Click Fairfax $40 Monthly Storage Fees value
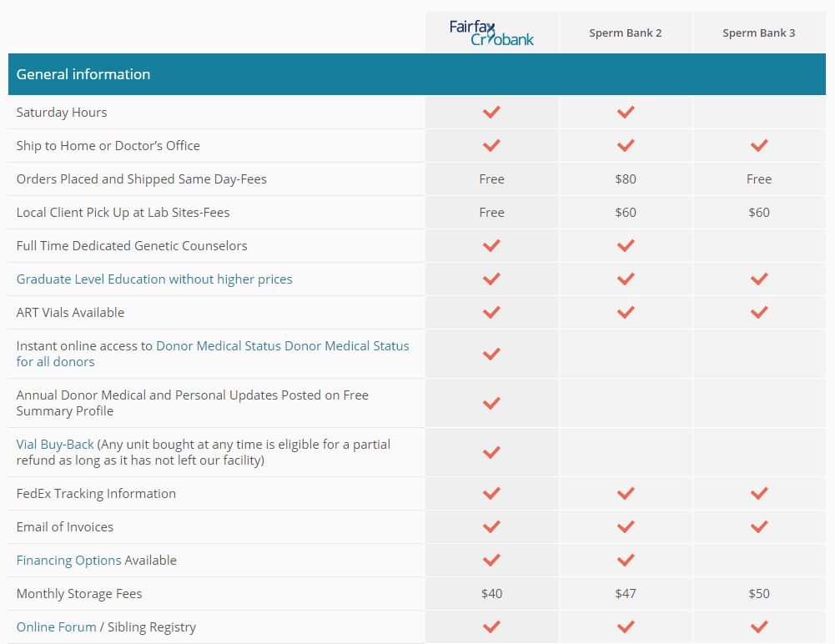835x644 pixels. pos(491,594)
